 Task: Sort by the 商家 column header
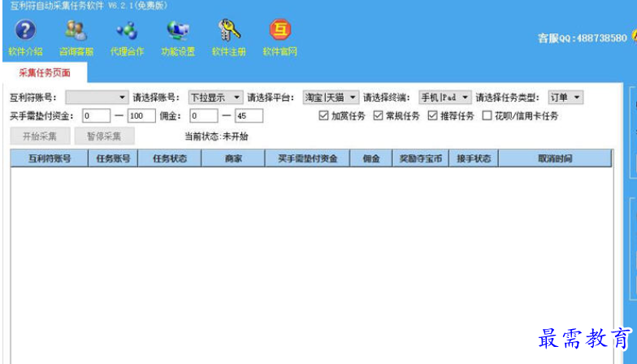pos(233,158)
